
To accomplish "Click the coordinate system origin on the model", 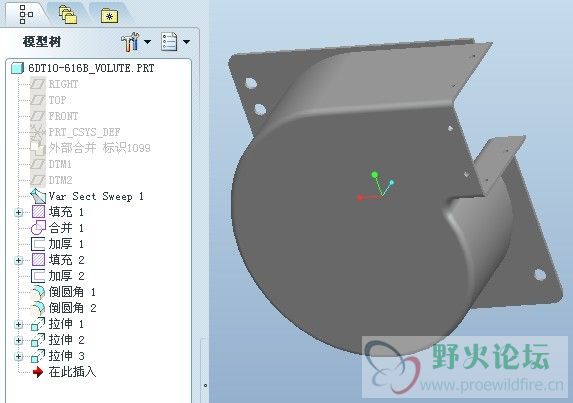I will 382,196.
